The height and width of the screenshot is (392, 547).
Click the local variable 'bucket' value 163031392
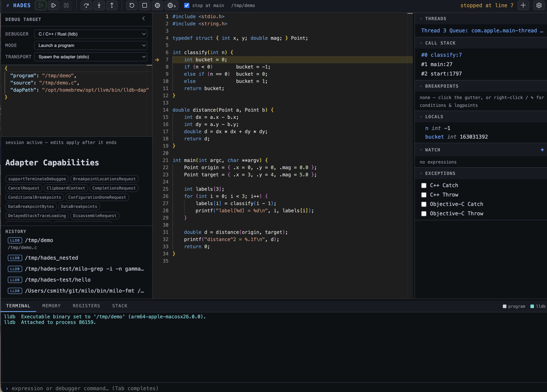474,137
